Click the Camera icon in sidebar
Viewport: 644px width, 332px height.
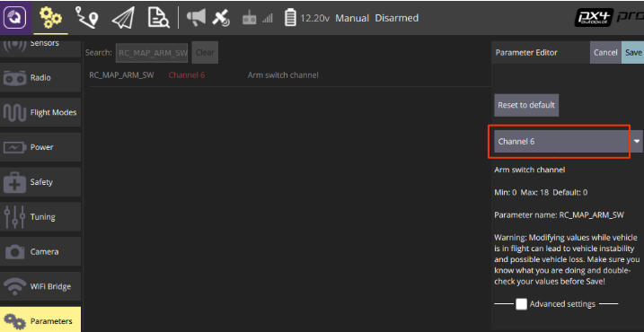point(14,251)
